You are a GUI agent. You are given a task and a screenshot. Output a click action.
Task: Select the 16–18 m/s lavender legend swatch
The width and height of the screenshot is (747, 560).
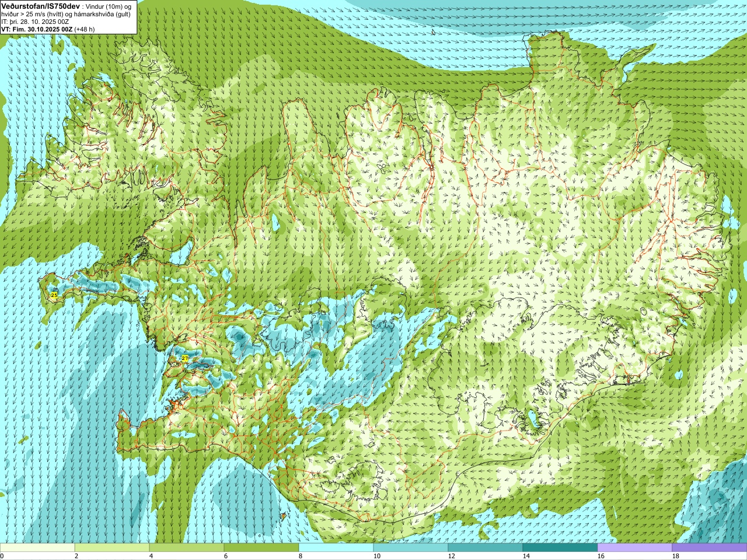635,548
